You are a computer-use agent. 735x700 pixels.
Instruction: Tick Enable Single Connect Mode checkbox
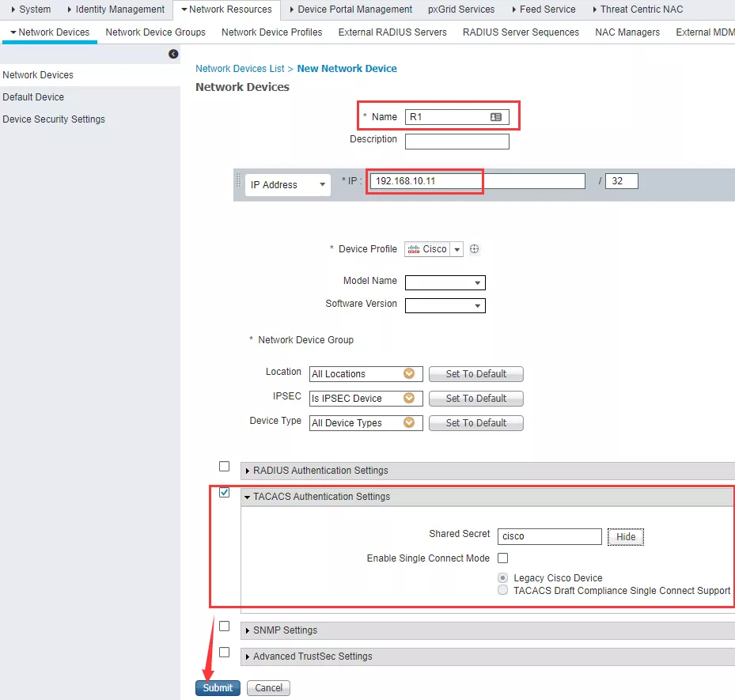click(502, 558)
